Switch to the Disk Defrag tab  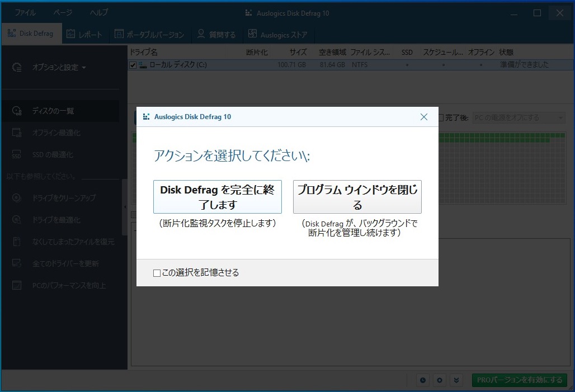pyautogui.click(x=31, y=34)
